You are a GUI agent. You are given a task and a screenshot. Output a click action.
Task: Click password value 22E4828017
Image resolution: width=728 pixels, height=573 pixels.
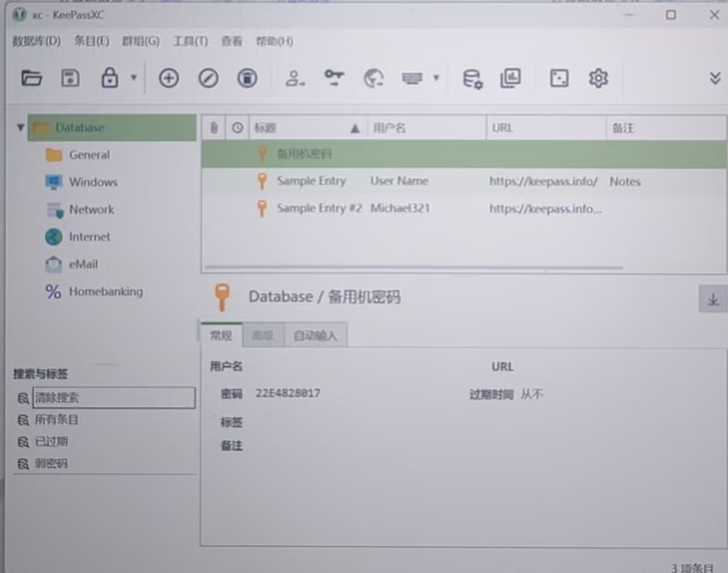click(x=288, y=393)
